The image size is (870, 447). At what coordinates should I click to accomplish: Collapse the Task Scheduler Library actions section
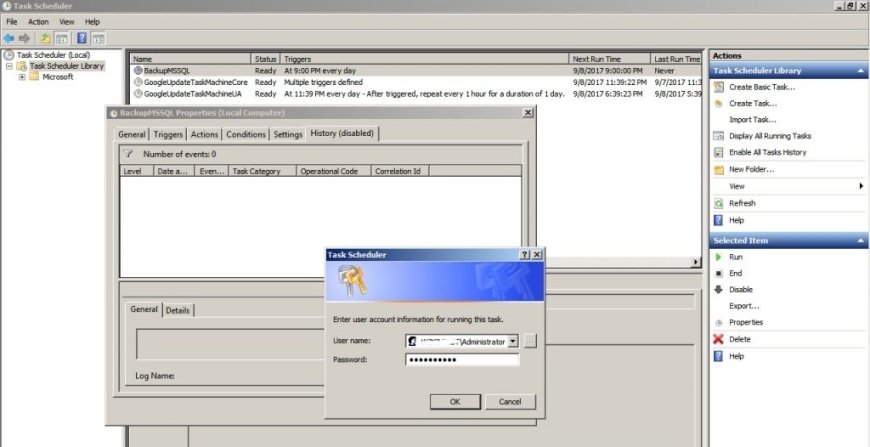pyautogui.click(x=861, y=71)
